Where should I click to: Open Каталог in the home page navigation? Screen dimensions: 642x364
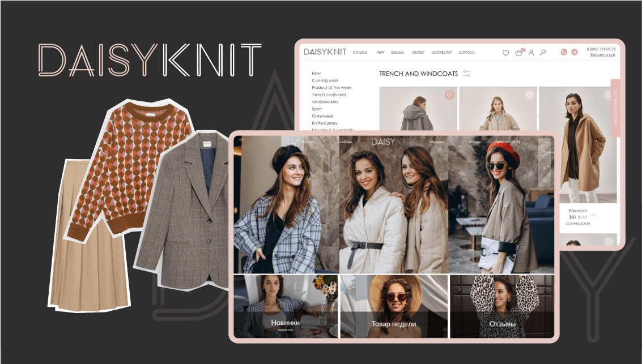pyautogui.click(x=308, y=142)
